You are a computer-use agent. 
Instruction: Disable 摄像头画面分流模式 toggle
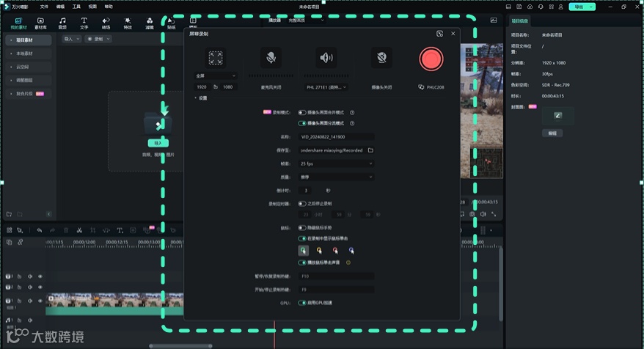pyautogui.click(x=302, y=123)
